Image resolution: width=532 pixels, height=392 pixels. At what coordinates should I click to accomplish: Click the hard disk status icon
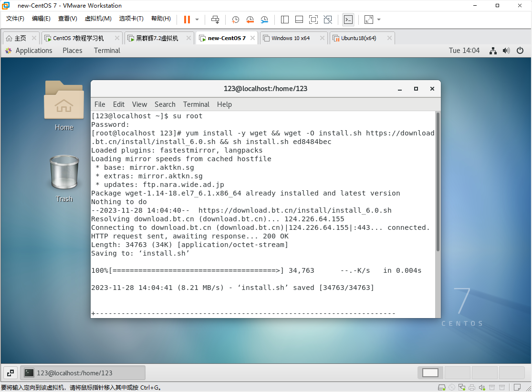(441, 387)
